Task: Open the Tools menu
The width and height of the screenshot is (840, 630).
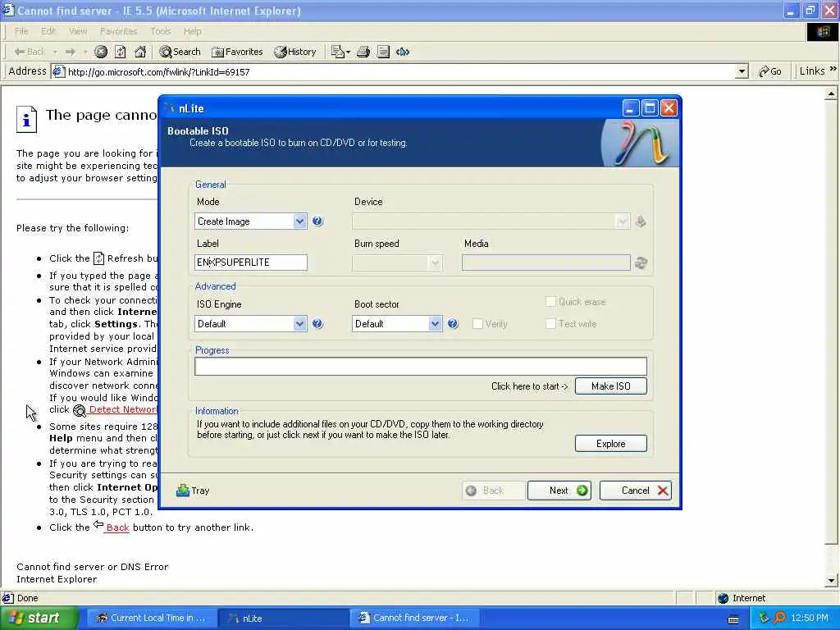Action: point(160,31)
